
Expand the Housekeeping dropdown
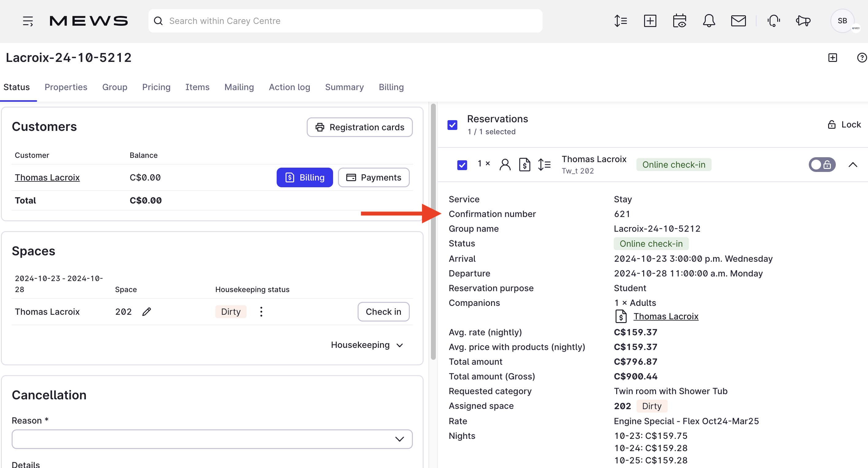(367, 345)
